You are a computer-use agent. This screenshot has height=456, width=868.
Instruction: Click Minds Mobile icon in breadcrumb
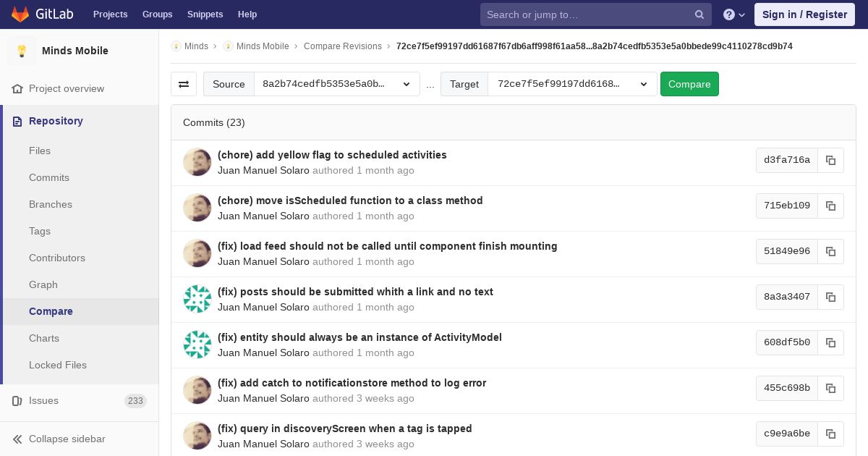click(x=228, y=46)
